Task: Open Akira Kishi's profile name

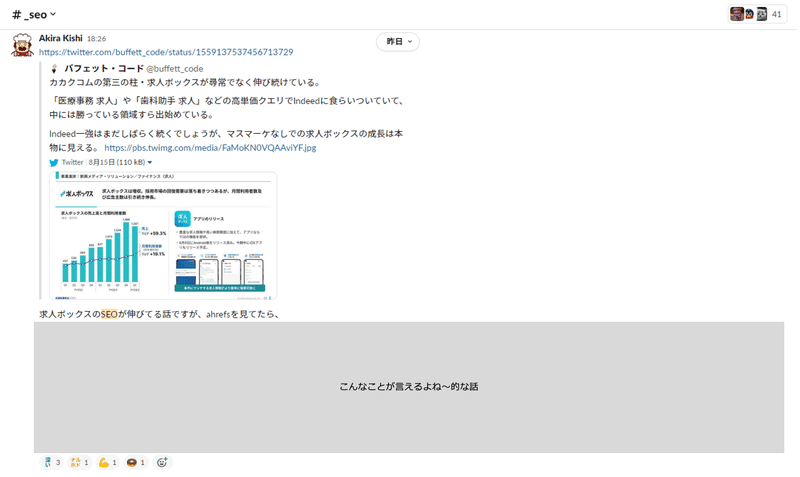Action: point(61,38)
